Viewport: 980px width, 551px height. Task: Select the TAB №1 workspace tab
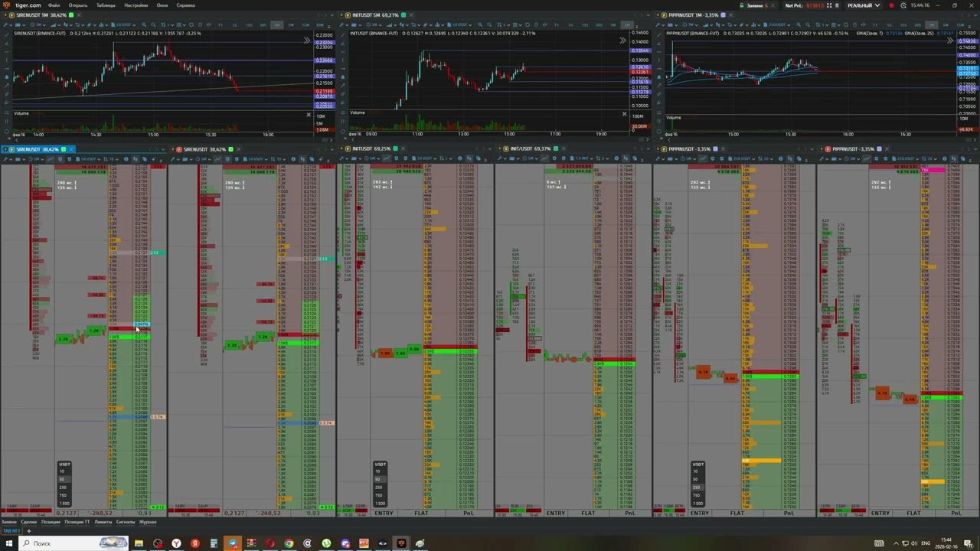click(10, 530)
